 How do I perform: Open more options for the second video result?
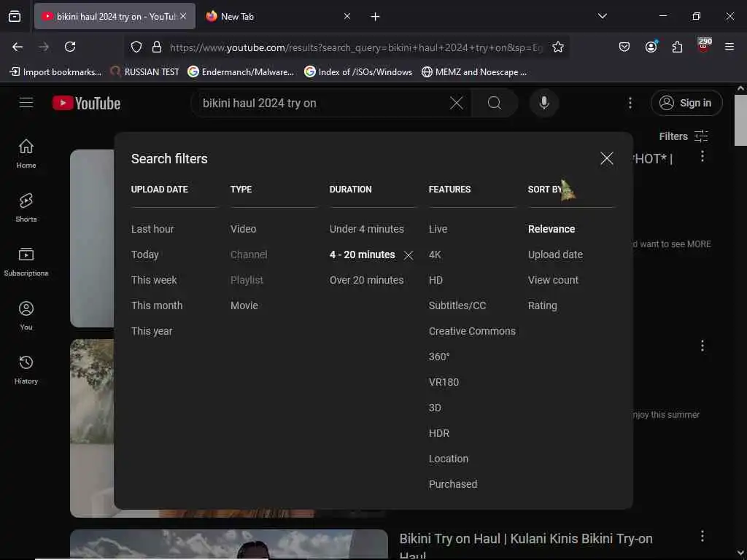point(703,346)
